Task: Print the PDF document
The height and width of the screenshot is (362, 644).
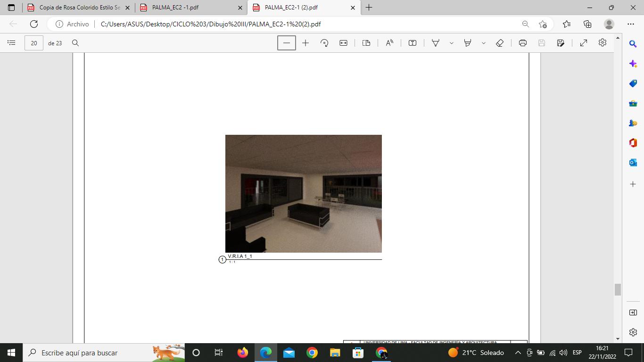Action: pos(523,43)
